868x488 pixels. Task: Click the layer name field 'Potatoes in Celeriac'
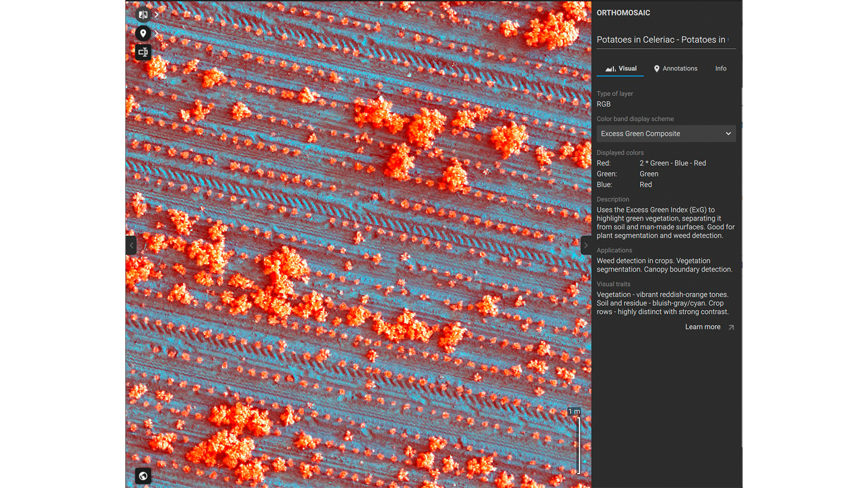tap(666, 40)
